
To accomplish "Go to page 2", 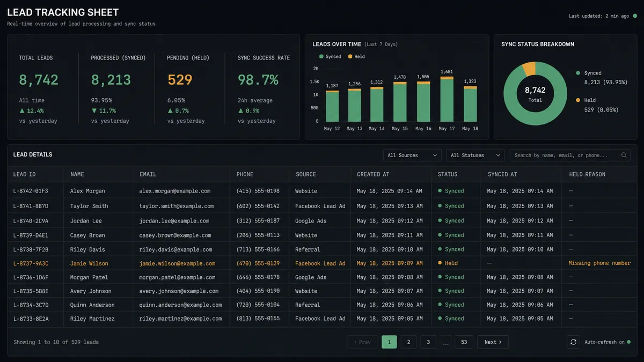I will click(408, 342).
